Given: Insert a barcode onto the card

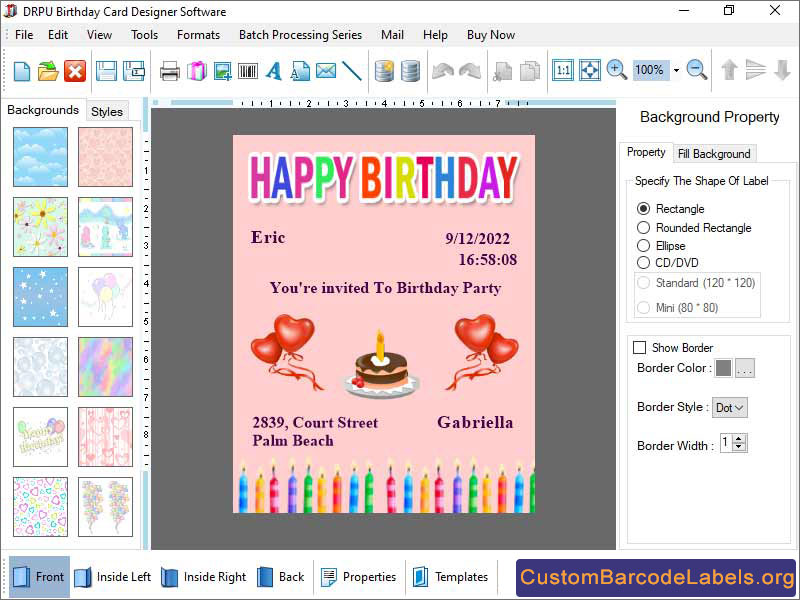Looking at the screenshot, I should [249, 71].
